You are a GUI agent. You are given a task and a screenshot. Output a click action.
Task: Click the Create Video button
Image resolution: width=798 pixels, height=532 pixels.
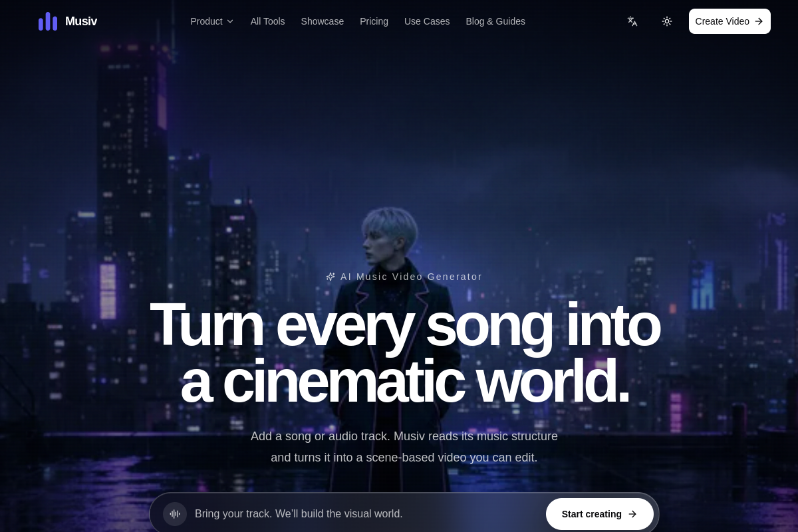coord(730,21)
